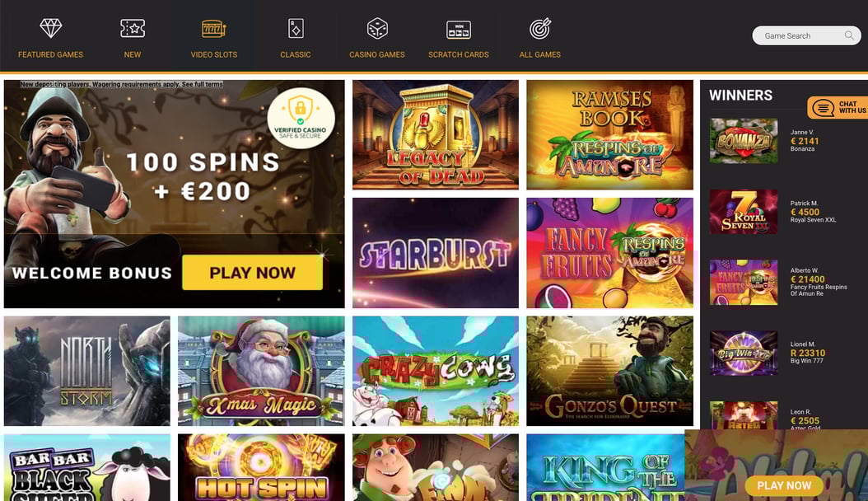Viewport: 868px width, 501px height.
Task: Launch the Starburst game tile
Action: click(436, 253)
